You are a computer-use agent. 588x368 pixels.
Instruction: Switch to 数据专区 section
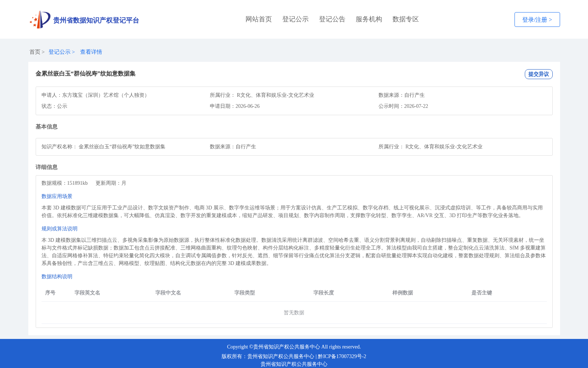(406, 19)
